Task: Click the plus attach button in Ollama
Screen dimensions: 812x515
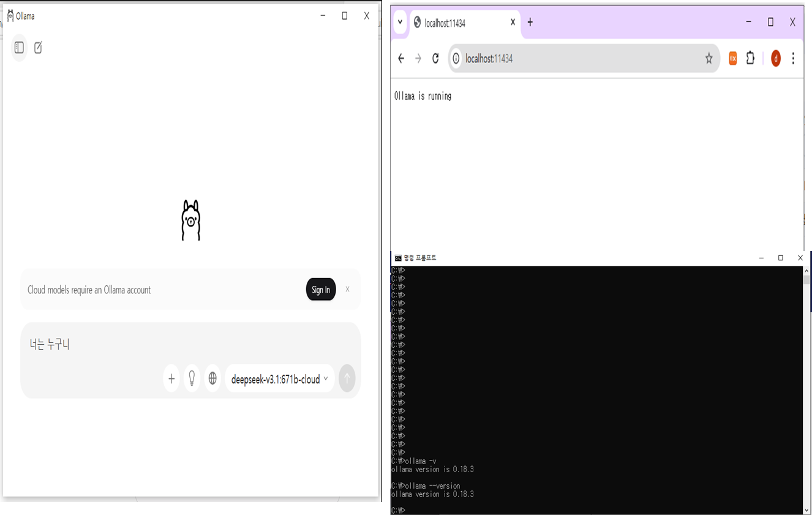Action: (171, 379)
